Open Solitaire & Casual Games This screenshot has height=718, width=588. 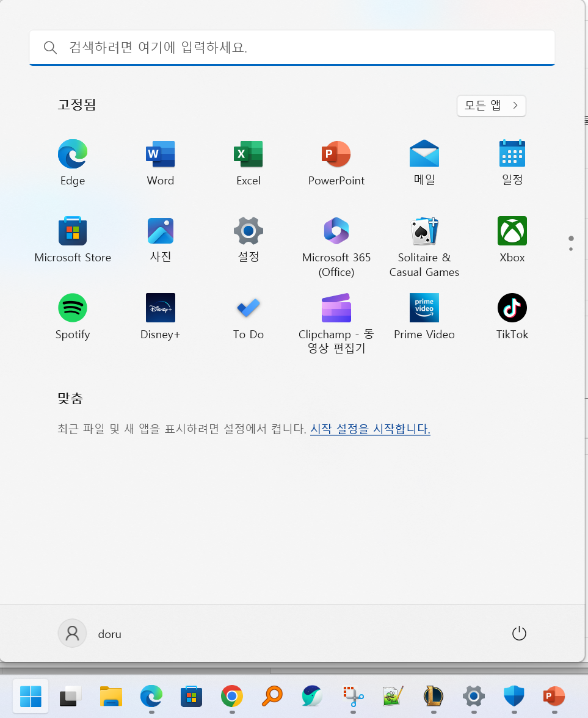(x=424, y=247)
